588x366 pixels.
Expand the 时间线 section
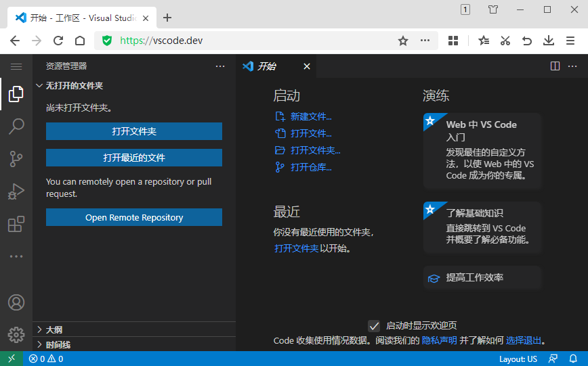pyautogui.click(x=134, y=344)
